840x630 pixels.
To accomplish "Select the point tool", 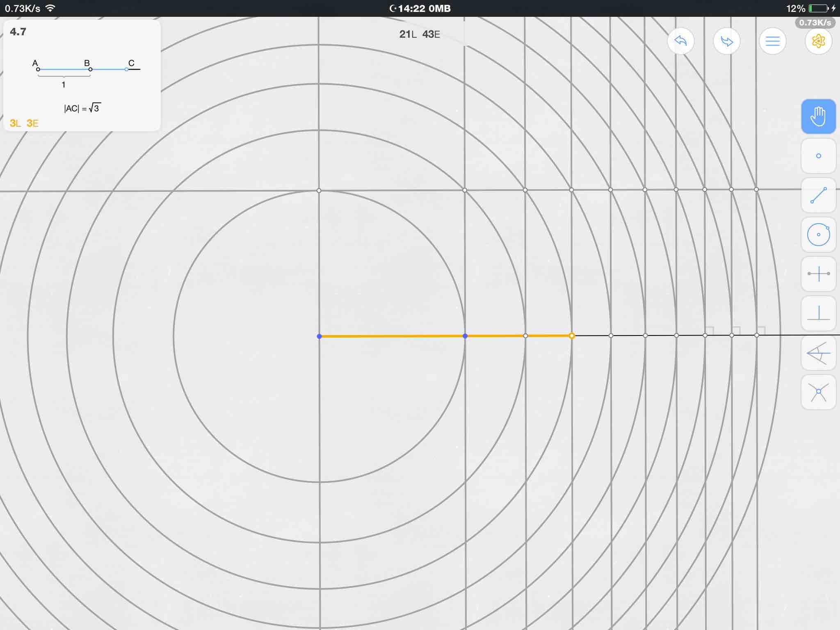I will (819, 156).
